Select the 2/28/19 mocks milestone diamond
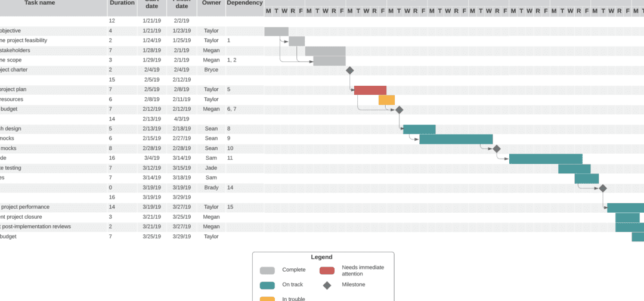 point(497,148)
